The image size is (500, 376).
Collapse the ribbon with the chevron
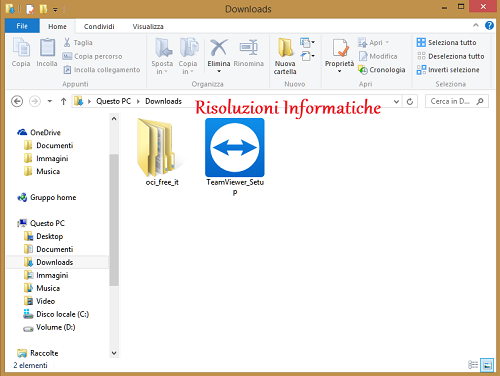(x=476, y=25)
